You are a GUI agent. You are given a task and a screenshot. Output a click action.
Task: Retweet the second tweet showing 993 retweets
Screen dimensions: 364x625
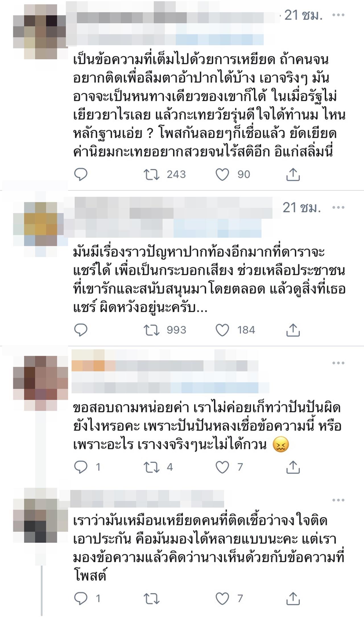point(151,330)
